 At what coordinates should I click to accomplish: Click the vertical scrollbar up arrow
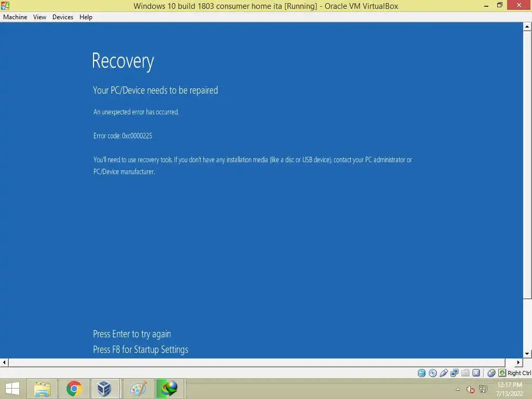pos(527,26)
